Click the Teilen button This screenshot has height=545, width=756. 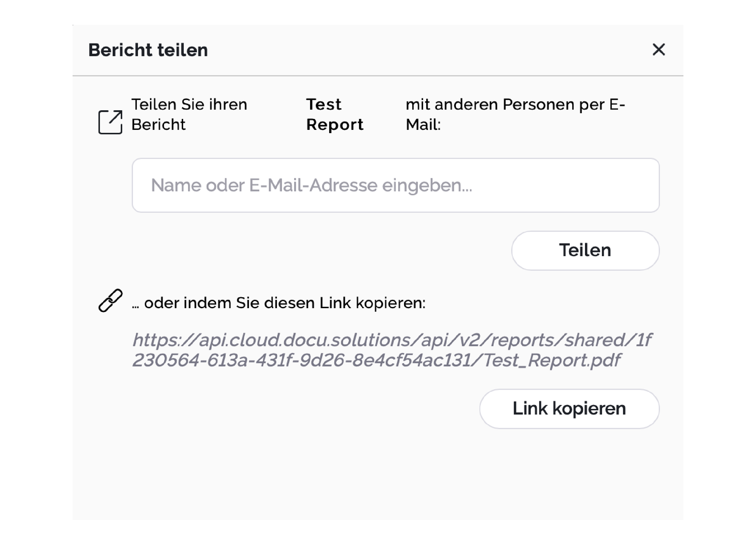tap(585, 250)
